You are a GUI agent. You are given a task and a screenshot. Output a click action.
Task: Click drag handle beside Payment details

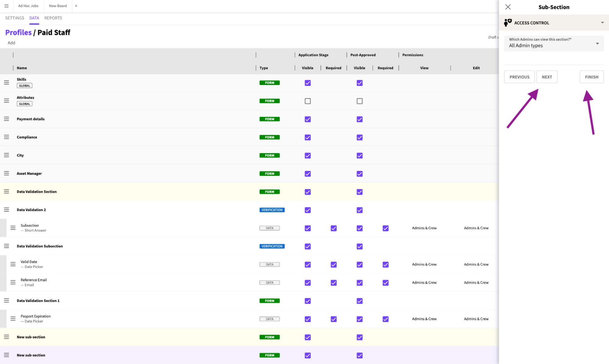6,119
